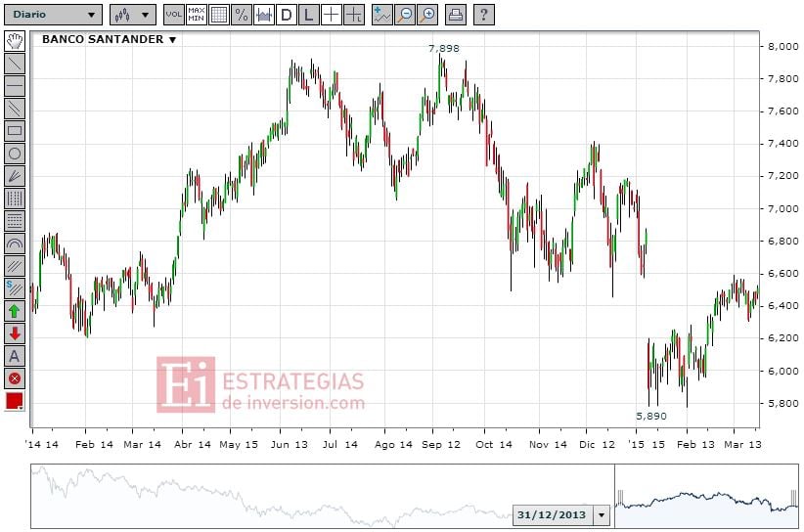Select the triple parallel lines tool
The image size is (804, 532).
(15, 266)
